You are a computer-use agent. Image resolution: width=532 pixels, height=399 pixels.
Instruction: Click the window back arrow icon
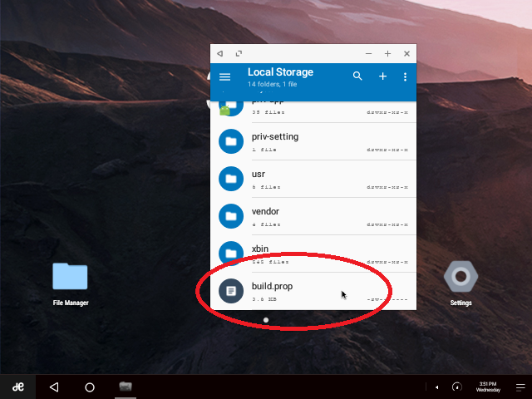[x=219, y=53]
